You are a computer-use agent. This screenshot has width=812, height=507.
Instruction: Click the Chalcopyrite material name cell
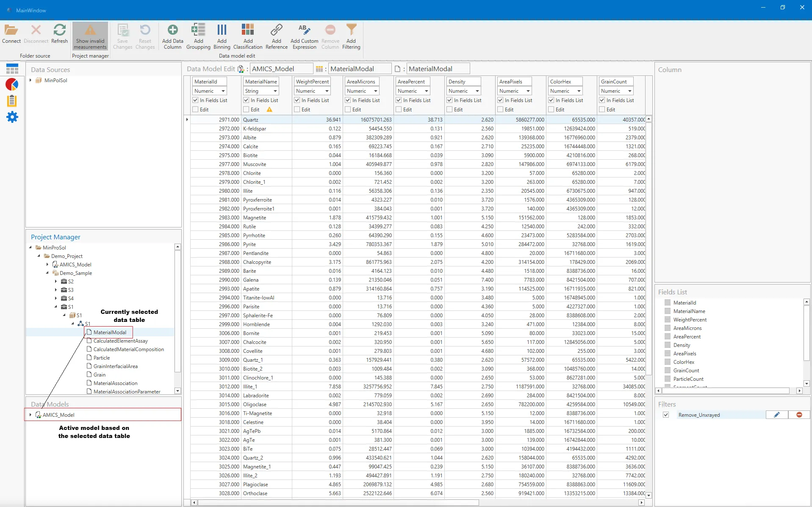coord(266,262)
